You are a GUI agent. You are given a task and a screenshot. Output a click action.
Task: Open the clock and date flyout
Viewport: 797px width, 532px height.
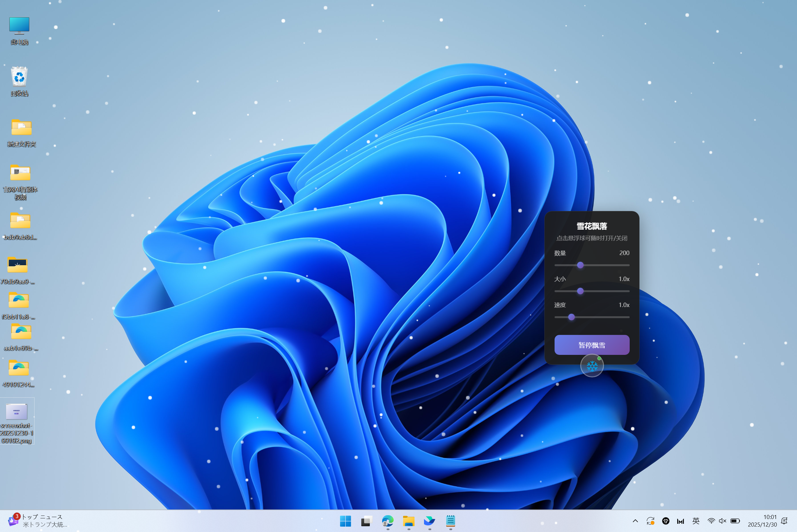pos(762,521)
